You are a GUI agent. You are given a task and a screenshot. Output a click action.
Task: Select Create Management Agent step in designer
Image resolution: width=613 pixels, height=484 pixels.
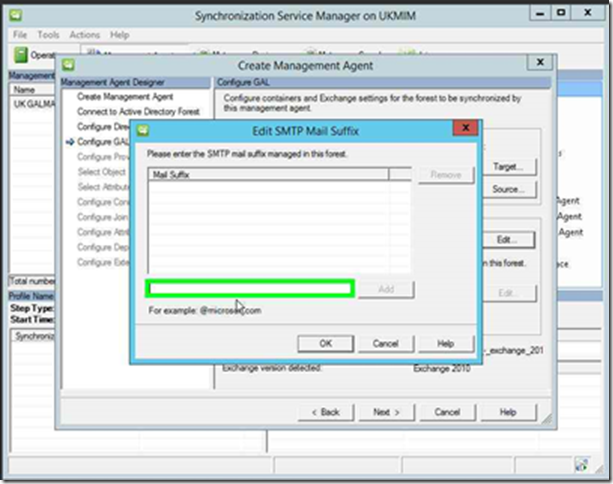point(125,97)
